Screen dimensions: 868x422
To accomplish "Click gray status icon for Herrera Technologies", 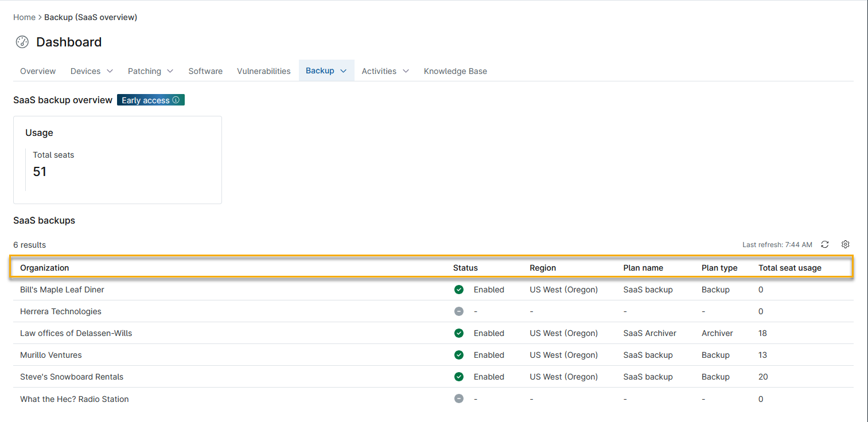I will tap(458, 311).
